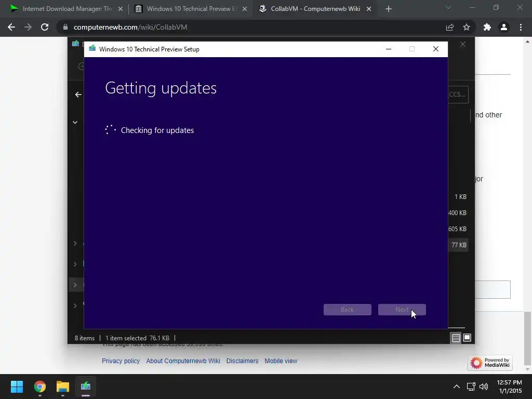Open the Privacy policy link
The width and height of the screenshot is (532, 399).
121,361
